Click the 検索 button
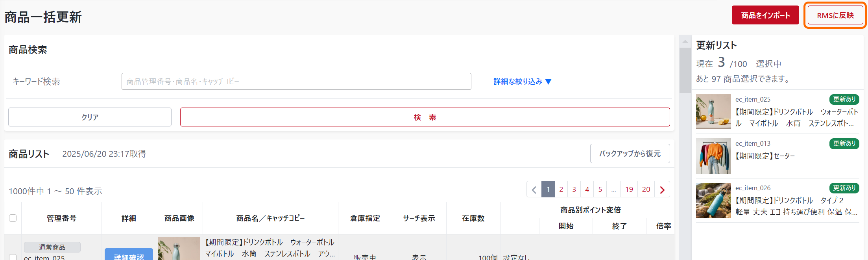This screenshot has width=868, height=260. pyautogui.click(x=425, y=117)
